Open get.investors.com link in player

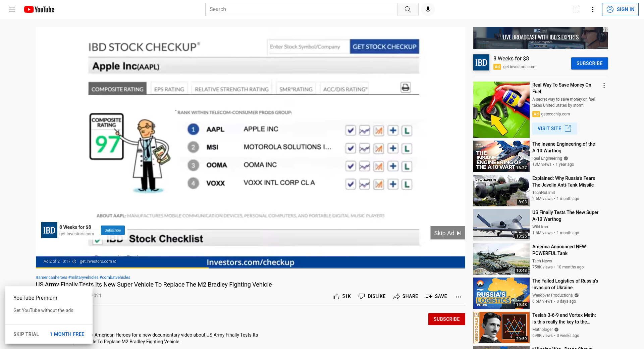pos(98,261)
